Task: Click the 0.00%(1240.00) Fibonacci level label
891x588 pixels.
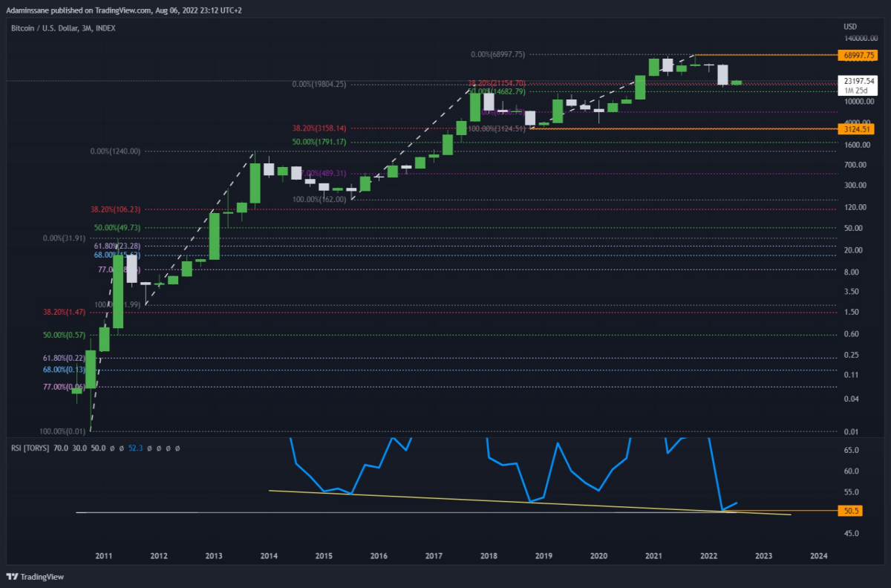Action: tap(115, 151)
